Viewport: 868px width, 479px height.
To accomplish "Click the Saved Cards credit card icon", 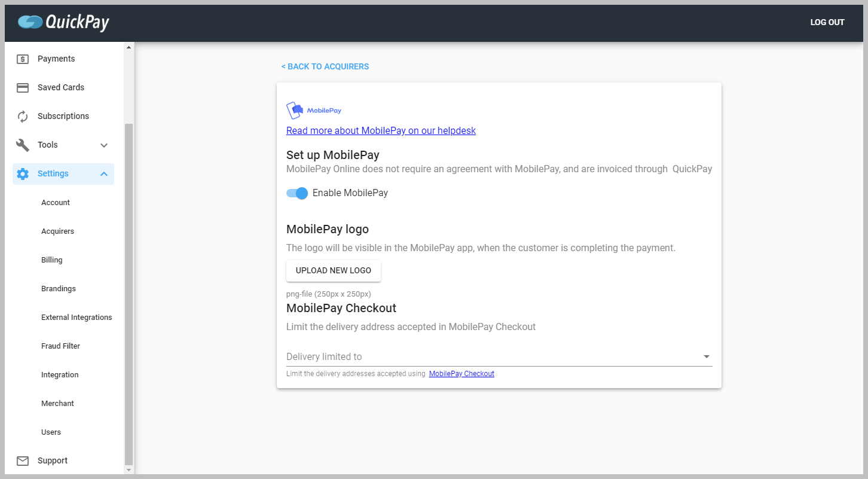I will click(x=23, y=87).
